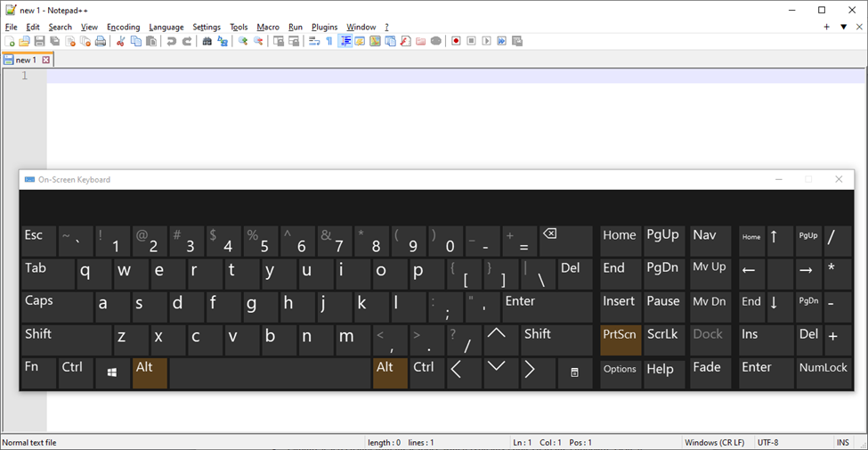This screenshot has width=868, height=450.
Task: Click Save Current Recorded Macro icon
Action: (x=517, y=41)
